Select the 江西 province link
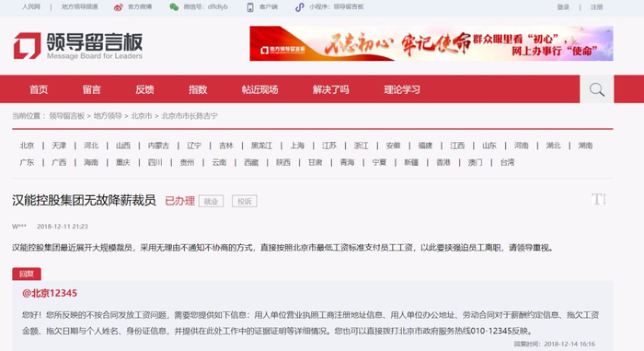 [x=457, y=146]
